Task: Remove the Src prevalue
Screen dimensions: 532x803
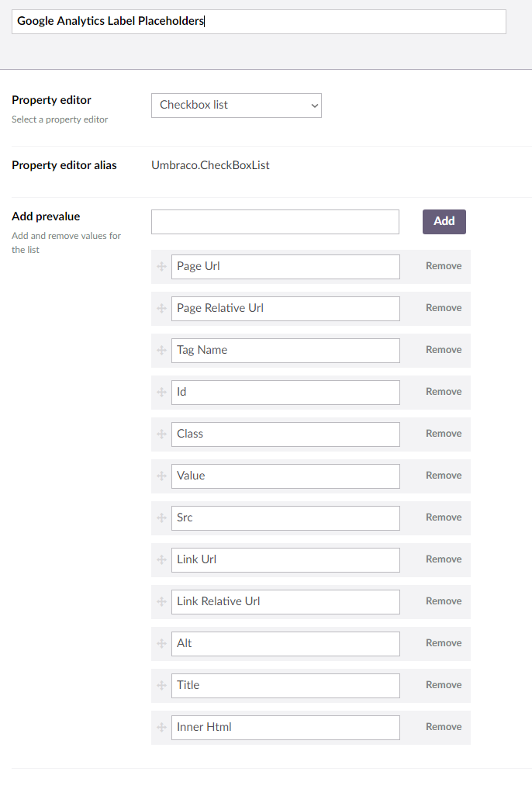Action: tap(443, 517)
